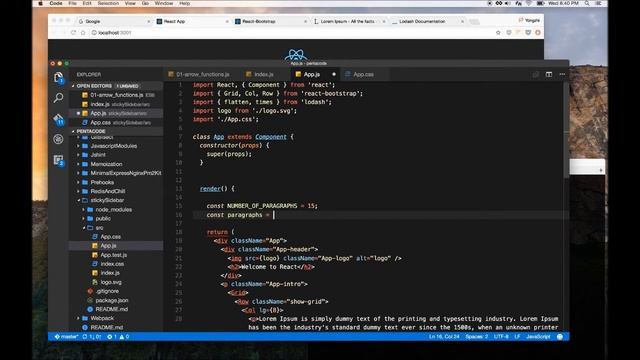Click the master branch indicator in status bar
This screenshot has width=640, height=360.
[x=66, y=337]
